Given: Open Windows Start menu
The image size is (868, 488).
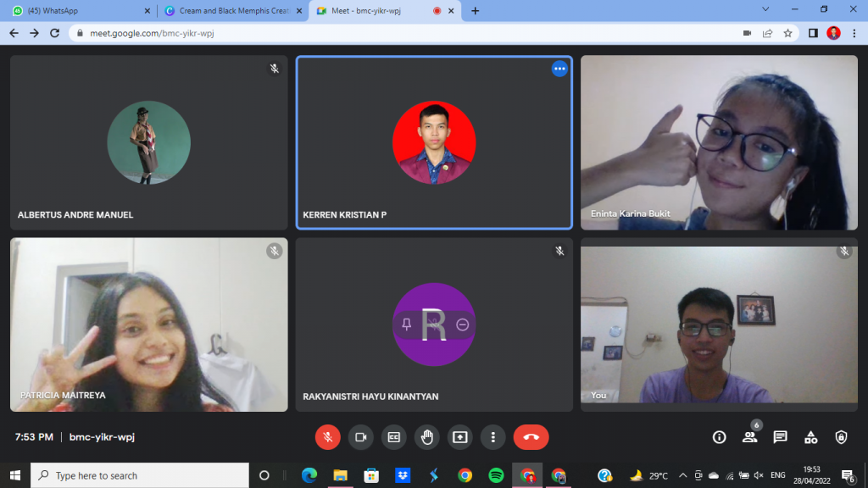Looking at the screenshot, I should coord(15,475).
